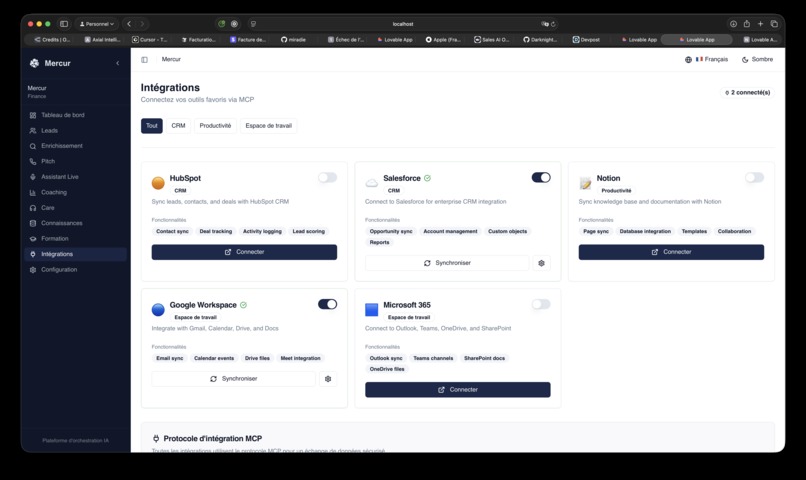The image size is (806, 480).
Task: Open the Français language selector
Action: click(706, 60)
